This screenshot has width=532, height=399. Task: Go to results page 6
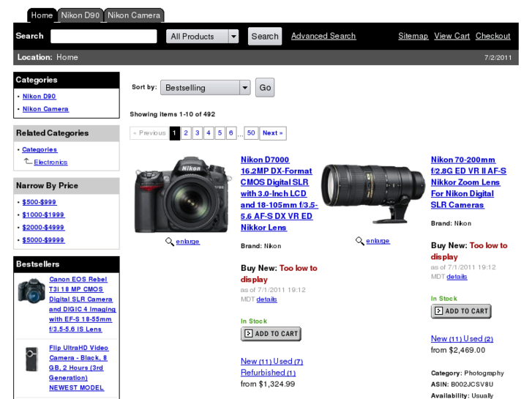point(231,133)
